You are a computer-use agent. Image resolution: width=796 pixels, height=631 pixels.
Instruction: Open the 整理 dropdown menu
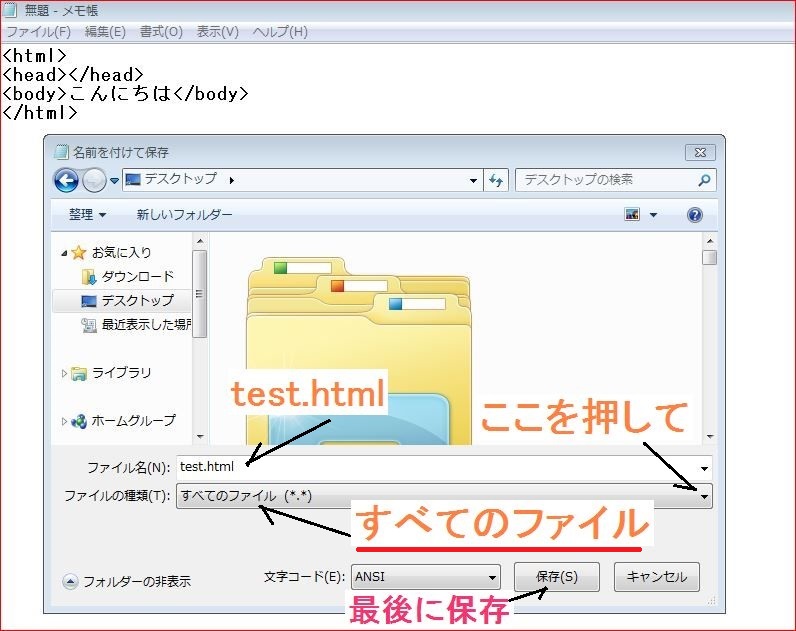(x=87, y=215)
